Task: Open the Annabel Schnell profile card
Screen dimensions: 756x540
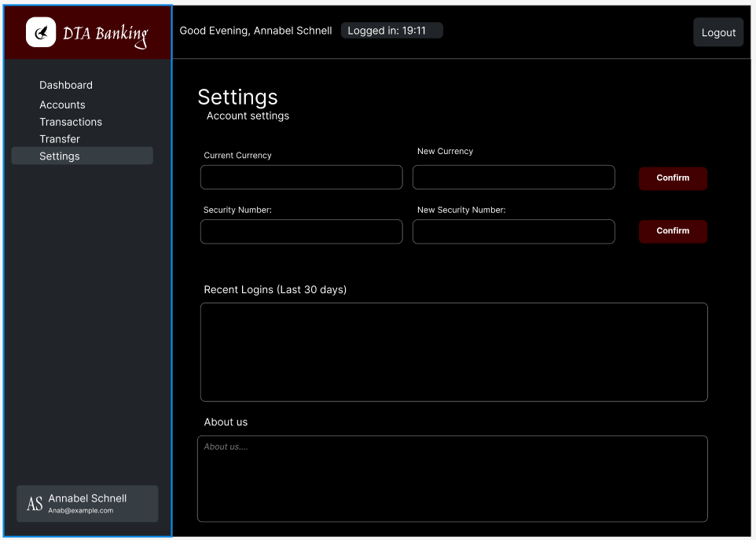Action: pyautogui.click(x=87, y=504)
